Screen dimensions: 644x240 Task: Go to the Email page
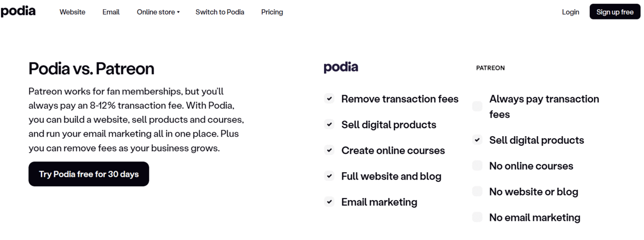[x=111, y=12]
